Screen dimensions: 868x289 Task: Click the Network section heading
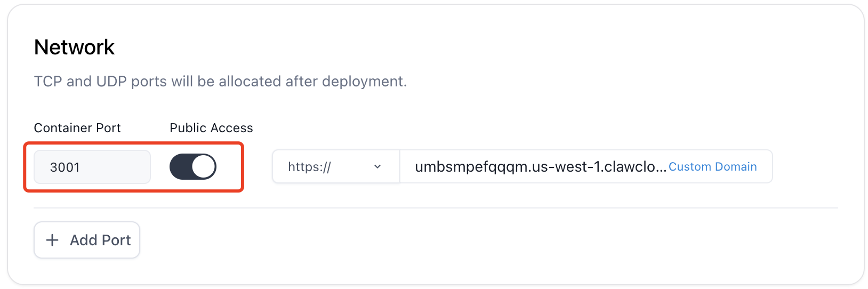pyautogui.click(x=74, y=47)
